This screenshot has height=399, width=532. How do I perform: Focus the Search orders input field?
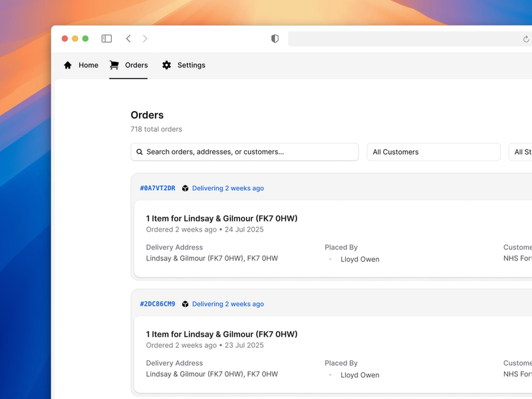[x=245, y=152]
